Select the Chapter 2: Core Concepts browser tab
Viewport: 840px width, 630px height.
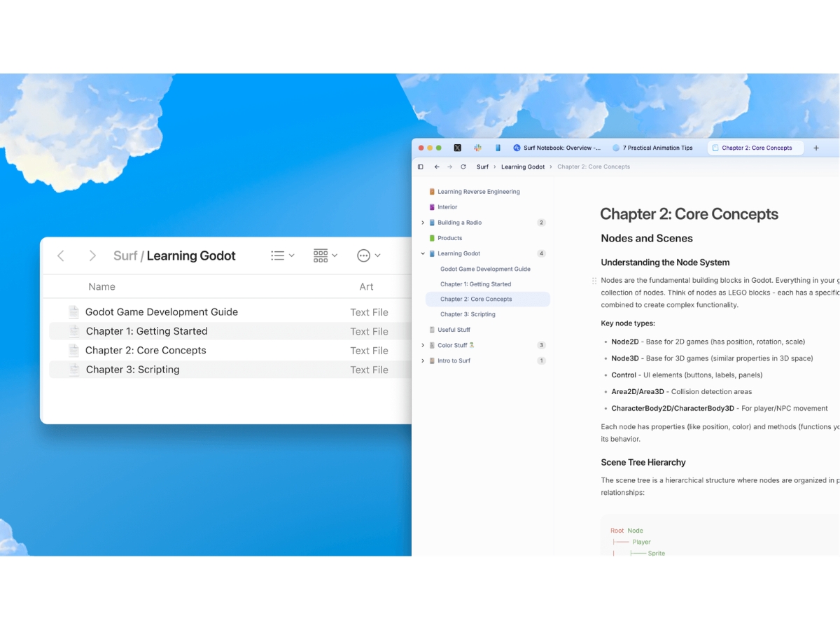pyautogui.click(x=755, y=148)
